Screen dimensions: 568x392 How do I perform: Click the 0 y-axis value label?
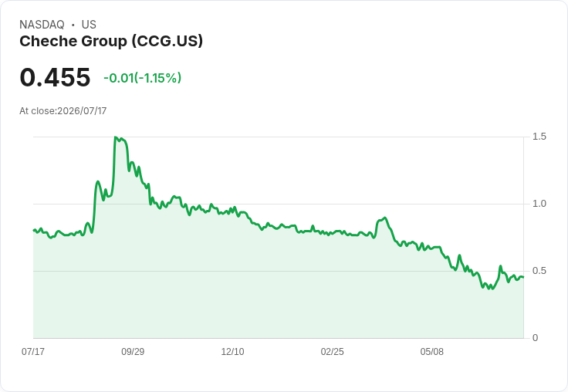pyautogui.click(x=535, y=338)
